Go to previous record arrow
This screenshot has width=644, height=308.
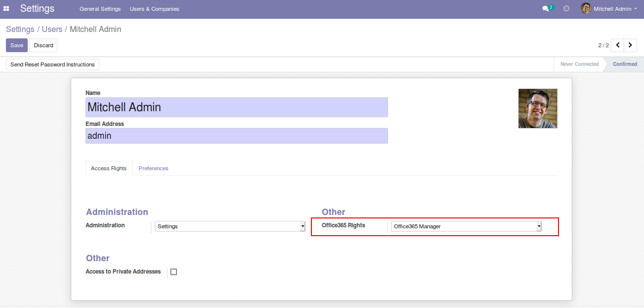point(617,45)
